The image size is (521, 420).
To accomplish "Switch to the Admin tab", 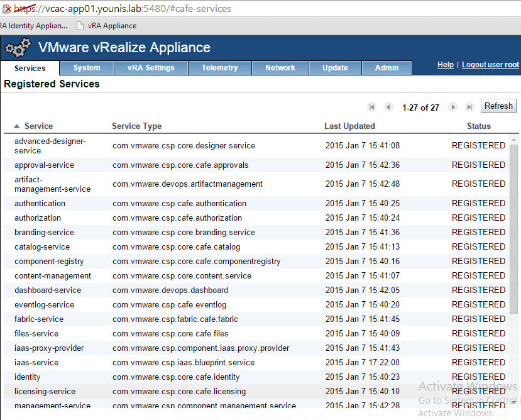I will (387, 68).
